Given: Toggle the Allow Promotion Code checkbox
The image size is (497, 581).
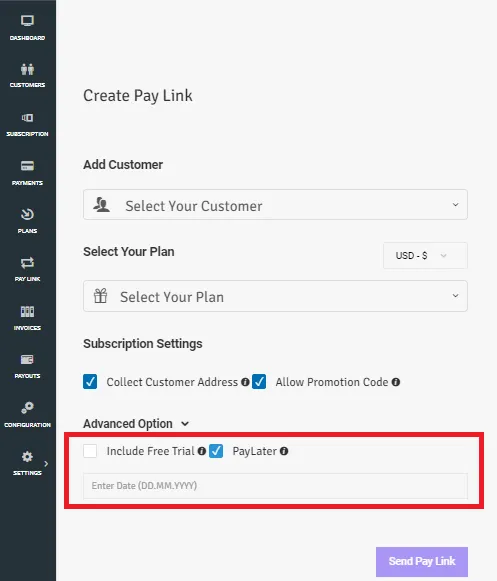Looking at the screenshot, I should [259, 382].
